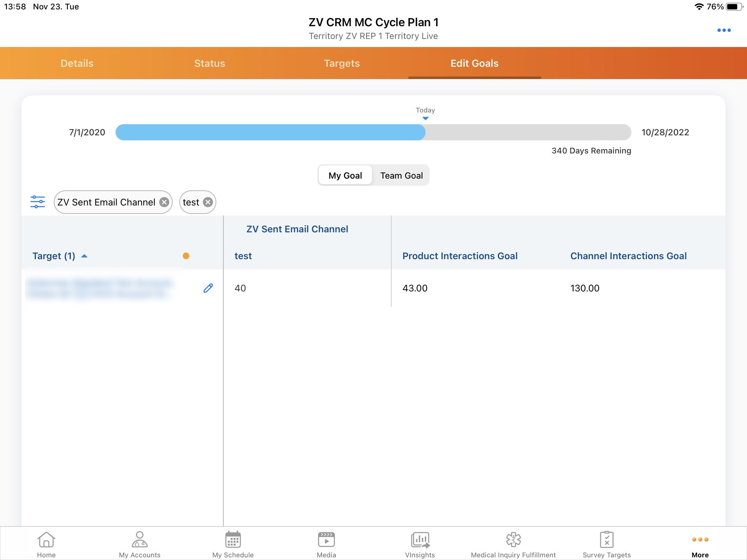Sort by the Target (1) column header arrow
This screenshot has height=560, width=747.
pos(84,256)
